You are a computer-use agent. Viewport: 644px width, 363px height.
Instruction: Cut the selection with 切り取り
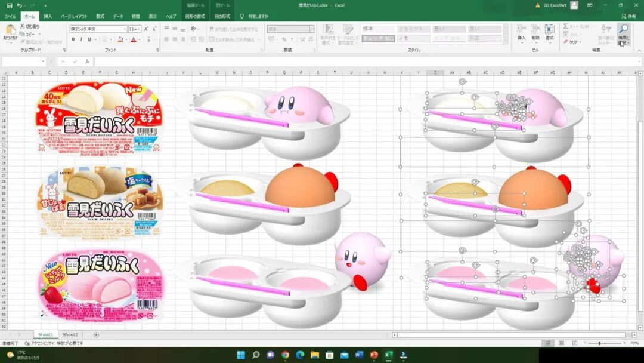click(30, 26)
